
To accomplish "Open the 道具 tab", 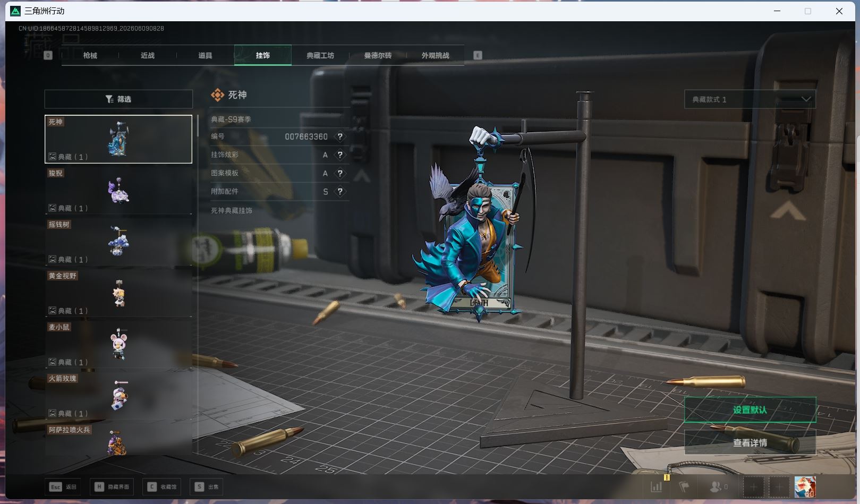I will pos(205,55).
